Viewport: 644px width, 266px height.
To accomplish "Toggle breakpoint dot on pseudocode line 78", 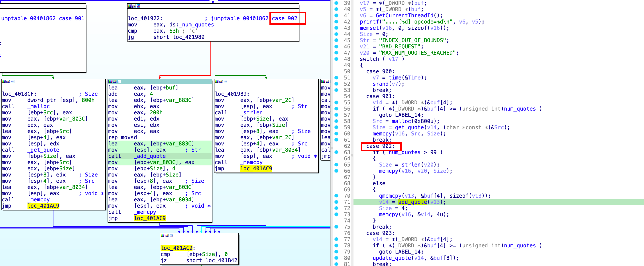I will [336, 246].
